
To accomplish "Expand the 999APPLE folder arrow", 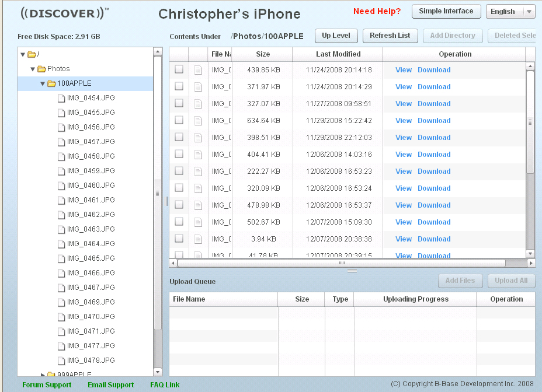I will pyautogui.click(x=43, y=374).
